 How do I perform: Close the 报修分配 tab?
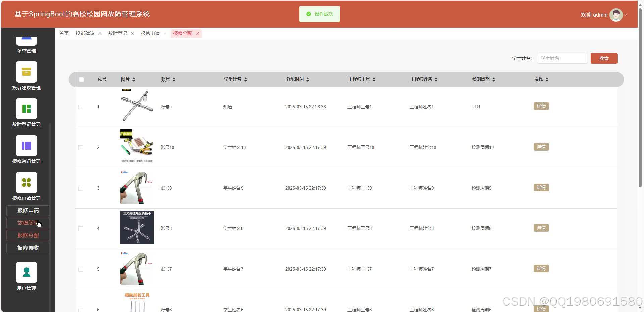(x=198, y=33)
